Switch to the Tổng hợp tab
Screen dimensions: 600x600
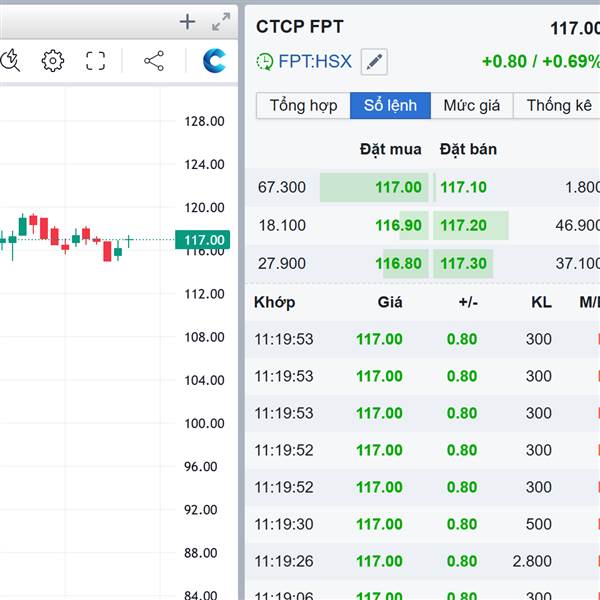click(x=303, y=106)
